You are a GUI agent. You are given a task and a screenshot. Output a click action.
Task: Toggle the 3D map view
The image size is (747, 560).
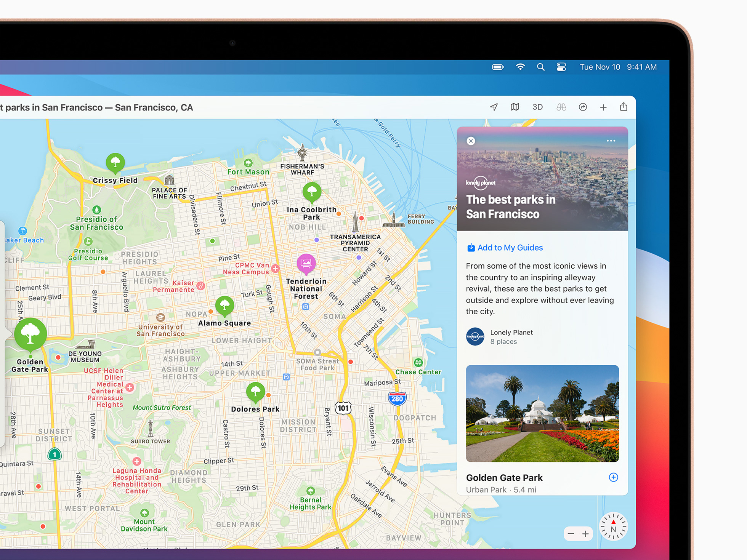(537, 107)
